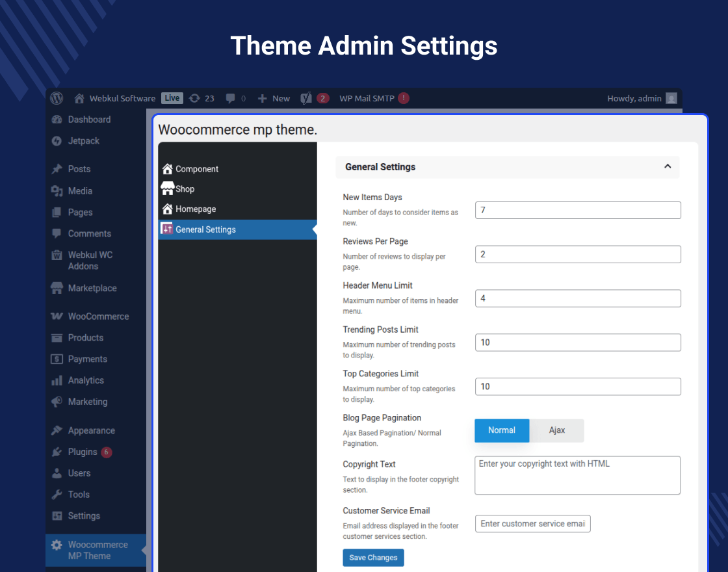This screenshot has height=572, width=728.
Task: Click the Tools wrench icon
Action: click(x=57, y=495)
